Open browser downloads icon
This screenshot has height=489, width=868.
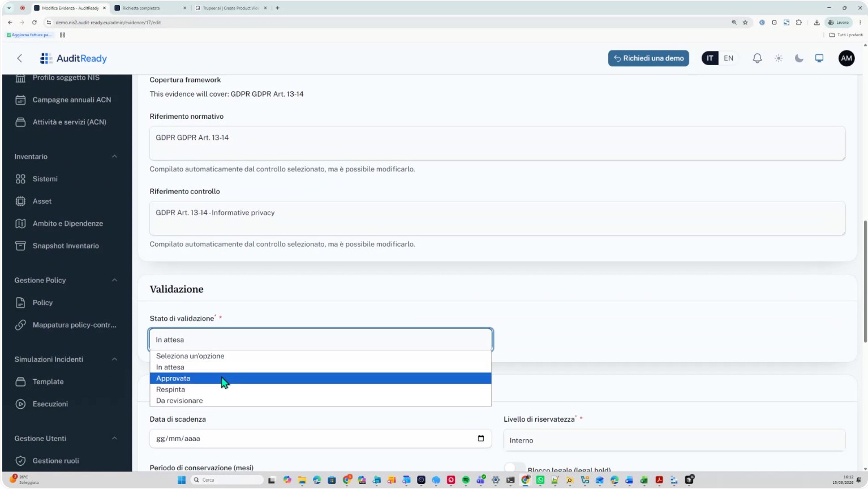817,23
